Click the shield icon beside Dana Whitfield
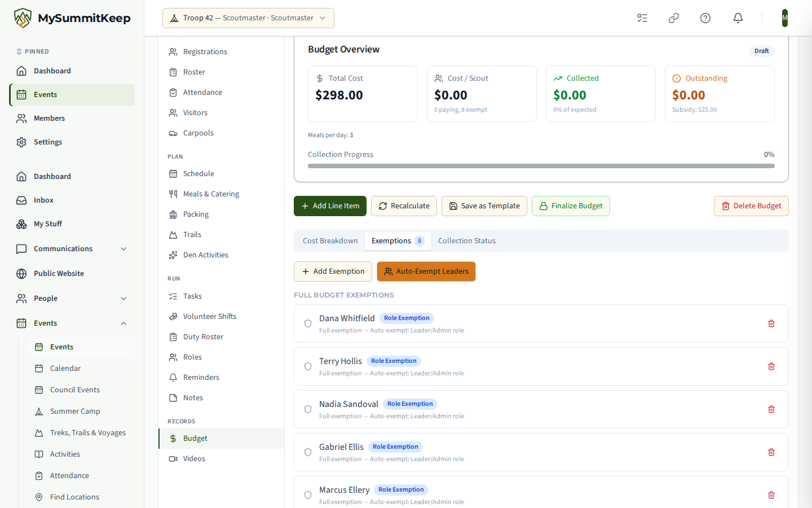 pos(308,323)
